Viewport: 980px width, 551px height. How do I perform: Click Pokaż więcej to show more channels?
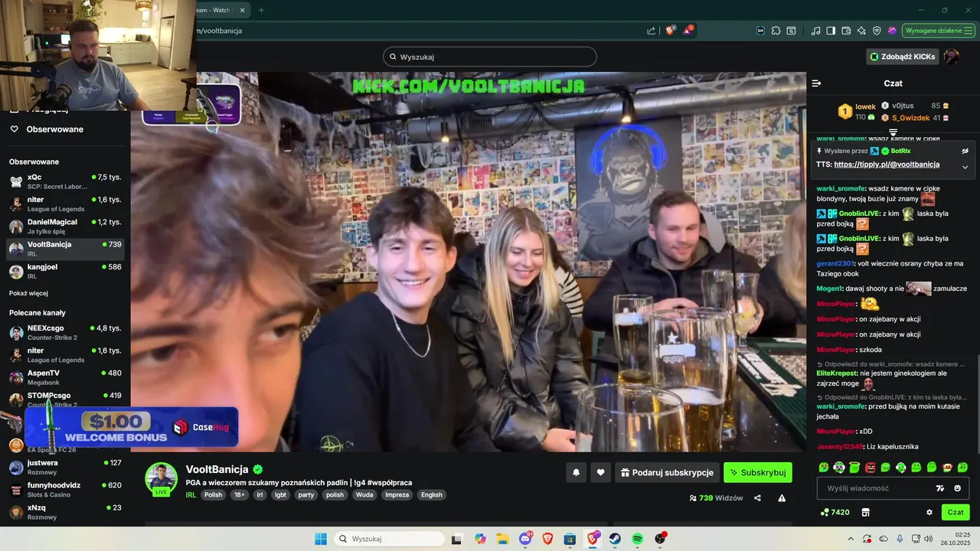click(28, 293)
